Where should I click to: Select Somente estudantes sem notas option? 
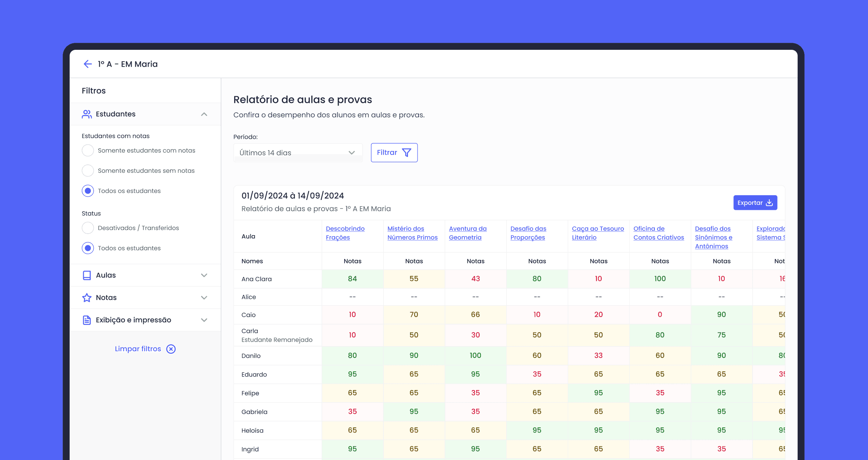(x=88, y=171)
